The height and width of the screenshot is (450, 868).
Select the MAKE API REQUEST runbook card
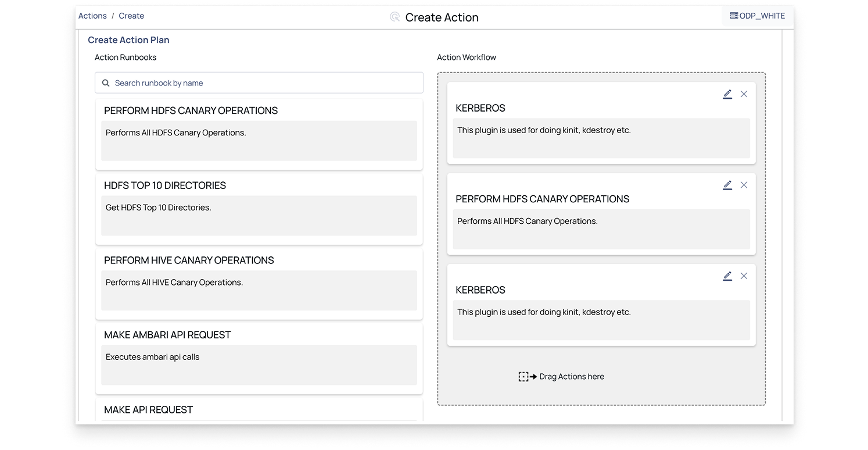point(259,410)
